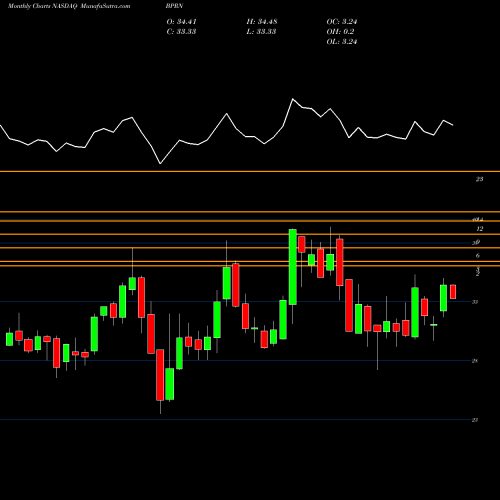Select the high price 'H: 34.48'
500x500 pixels.
(262, 22)
